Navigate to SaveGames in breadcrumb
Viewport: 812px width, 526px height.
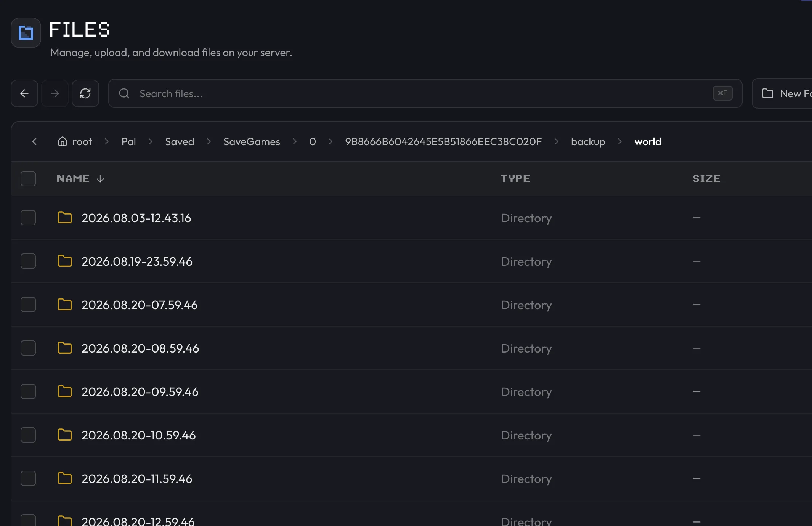[x=252, y=142]
